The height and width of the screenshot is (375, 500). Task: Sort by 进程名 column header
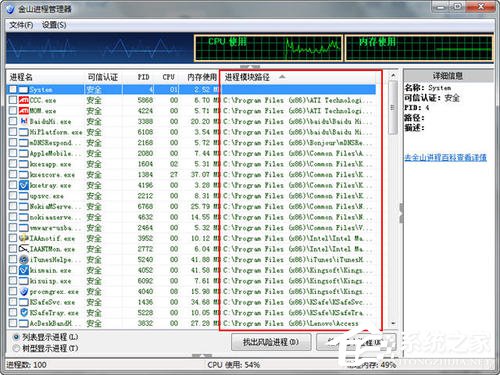point(45,77)
